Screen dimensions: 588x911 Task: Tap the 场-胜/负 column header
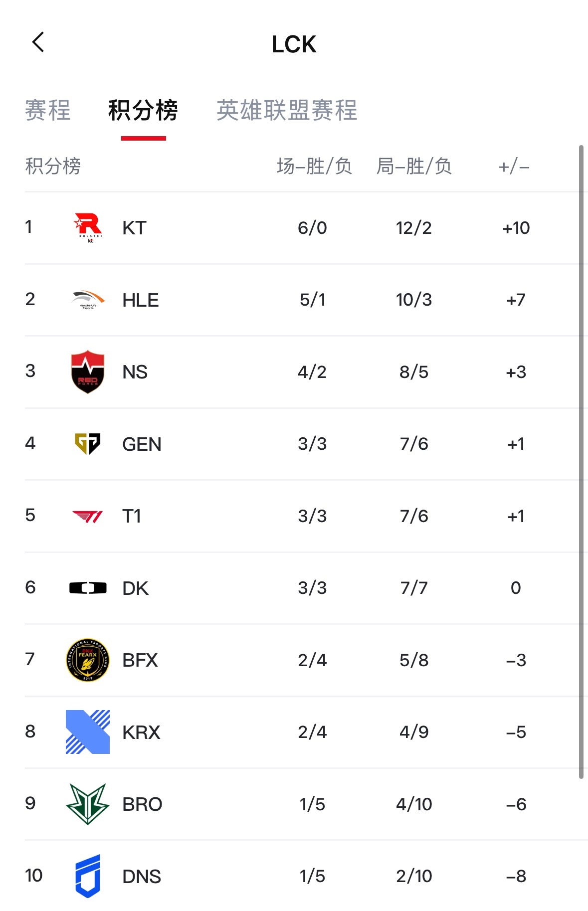(x=314, y=167)
